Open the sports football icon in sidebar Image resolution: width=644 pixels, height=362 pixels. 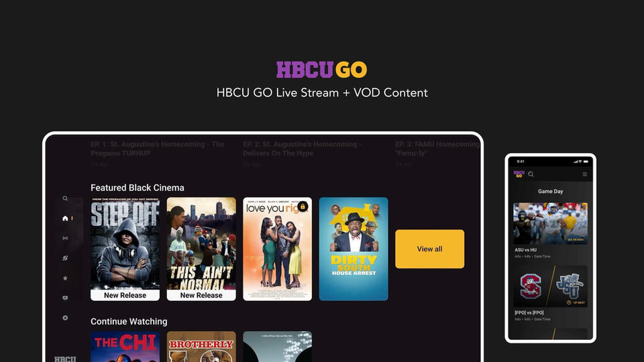65,258
